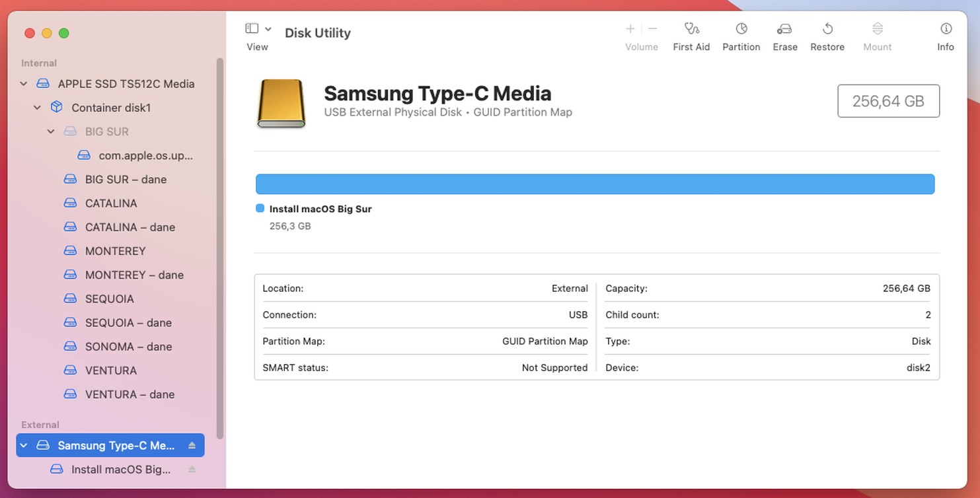The image size is (980, 498).
Task: Click the blue partition usage bar
Action: 595,184
